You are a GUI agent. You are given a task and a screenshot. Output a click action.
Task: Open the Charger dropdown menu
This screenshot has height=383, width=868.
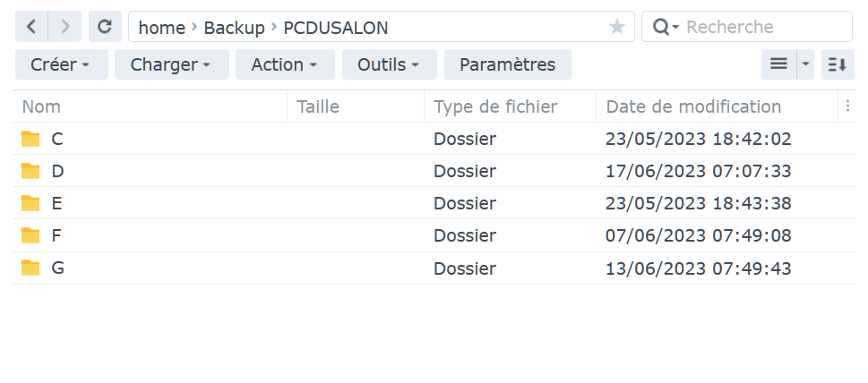[172, 64]
